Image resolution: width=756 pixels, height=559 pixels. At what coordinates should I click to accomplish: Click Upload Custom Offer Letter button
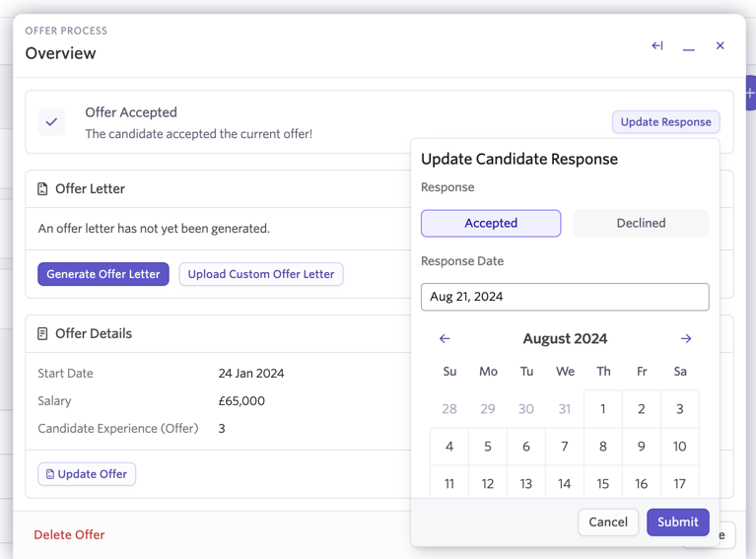pos(261,274)
